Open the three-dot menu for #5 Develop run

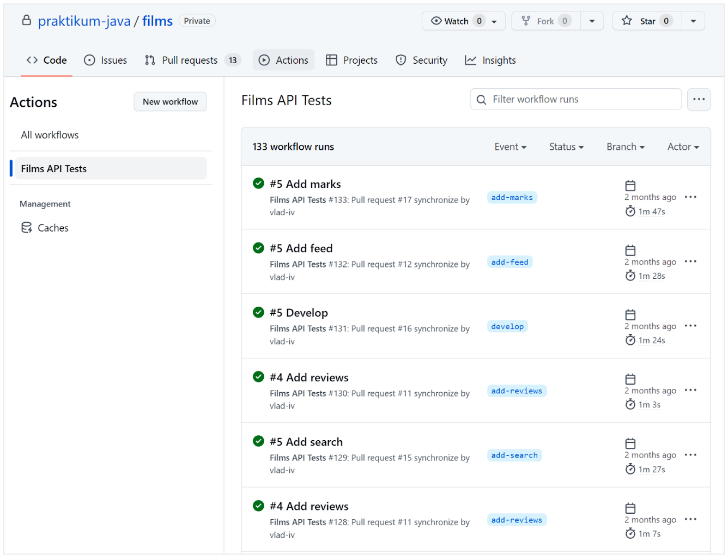tap(690, 326)
